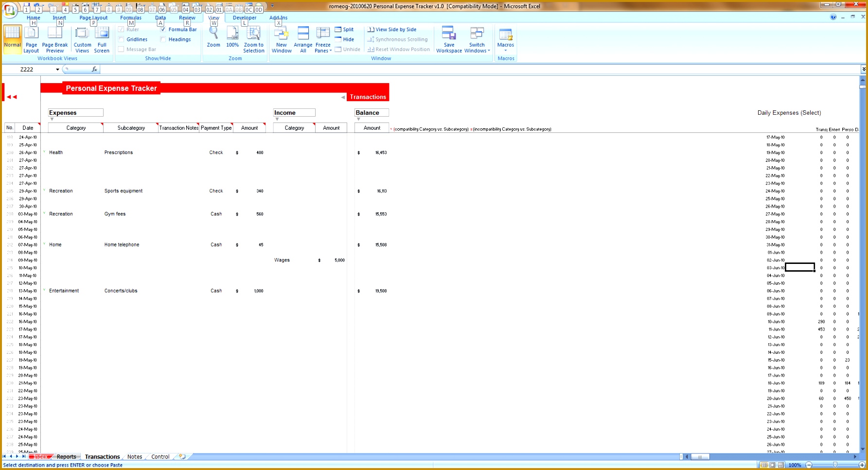Screen dimensions: 868x470
Task: Click the Arrange All icon
Action: pyautogui.click(x=302, y=39)
